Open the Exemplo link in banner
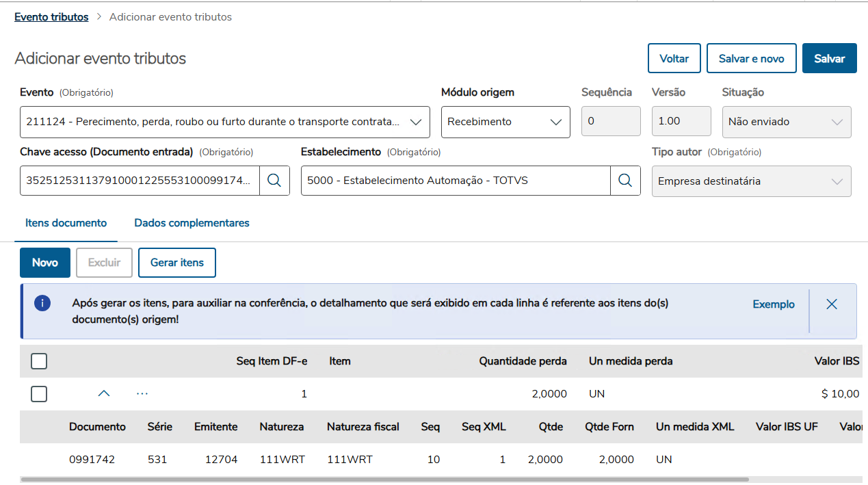 coord(774,304)
